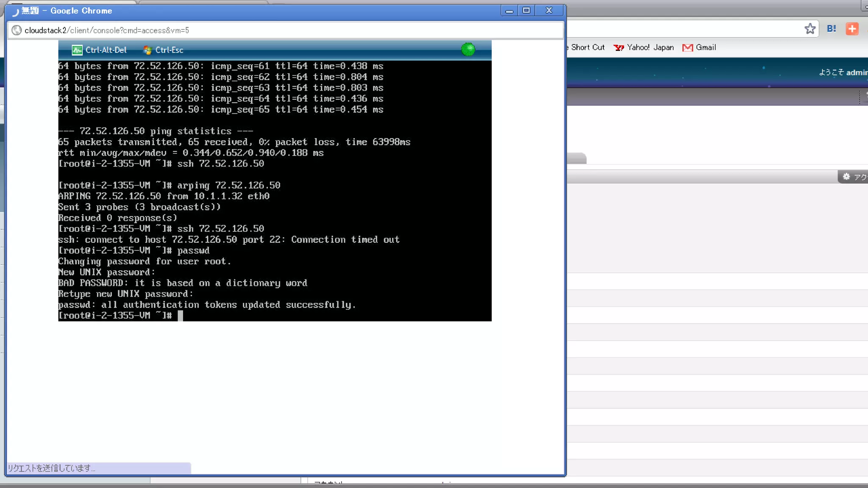This screenshot has height=488, width=868.
Task: Select the gray tab behind the popup
Action: point(577,158)
